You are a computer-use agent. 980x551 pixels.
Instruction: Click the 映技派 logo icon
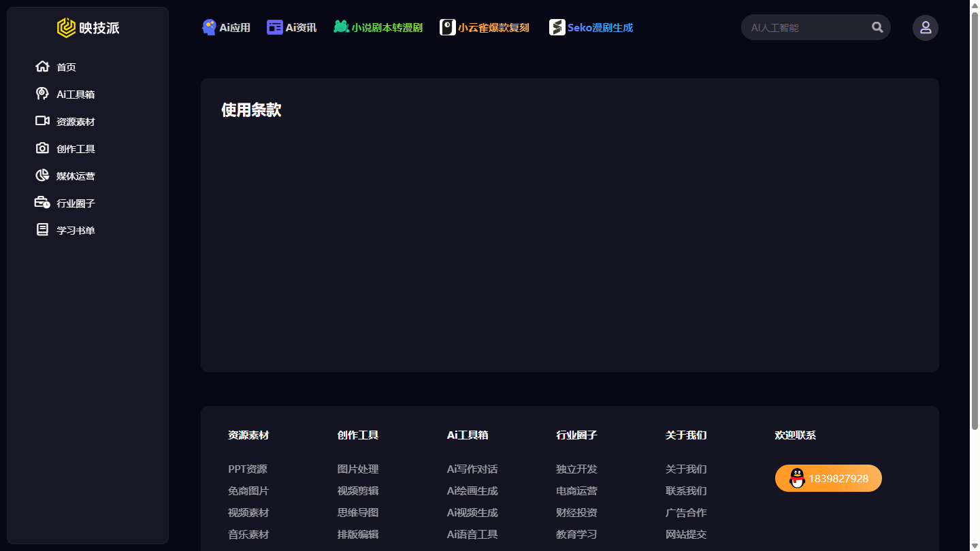[66, 28]
